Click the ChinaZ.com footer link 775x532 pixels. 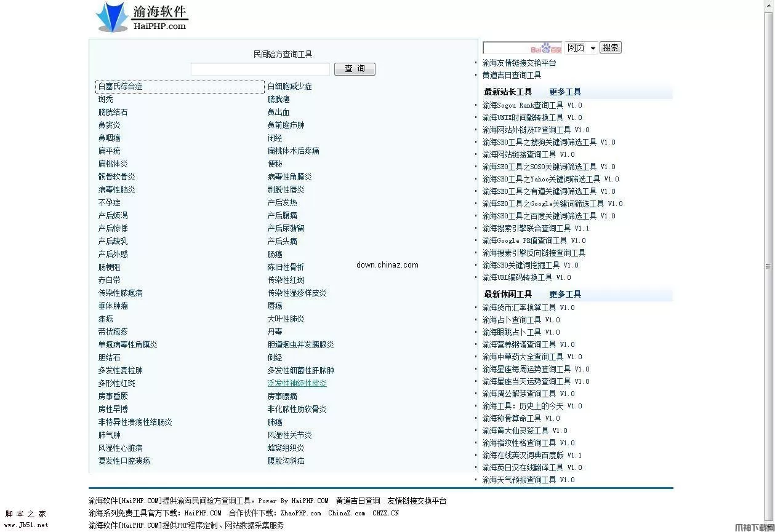pyautogui.click(x=346, y=512)
